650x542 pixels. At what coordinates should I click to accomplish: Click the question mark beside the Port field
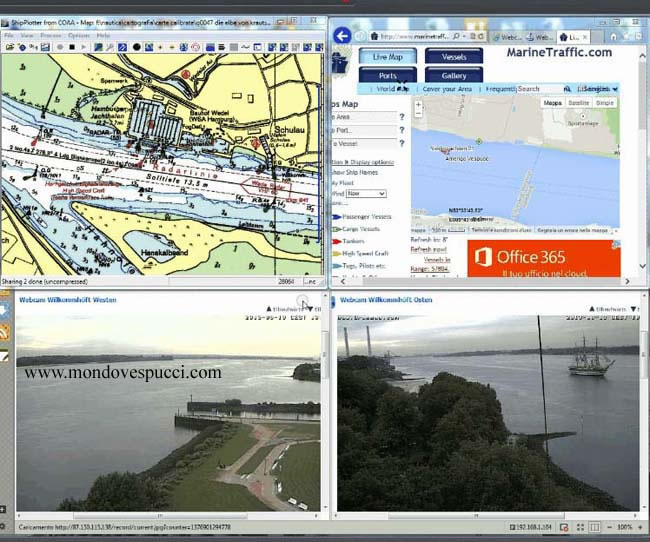coord(402,130)
